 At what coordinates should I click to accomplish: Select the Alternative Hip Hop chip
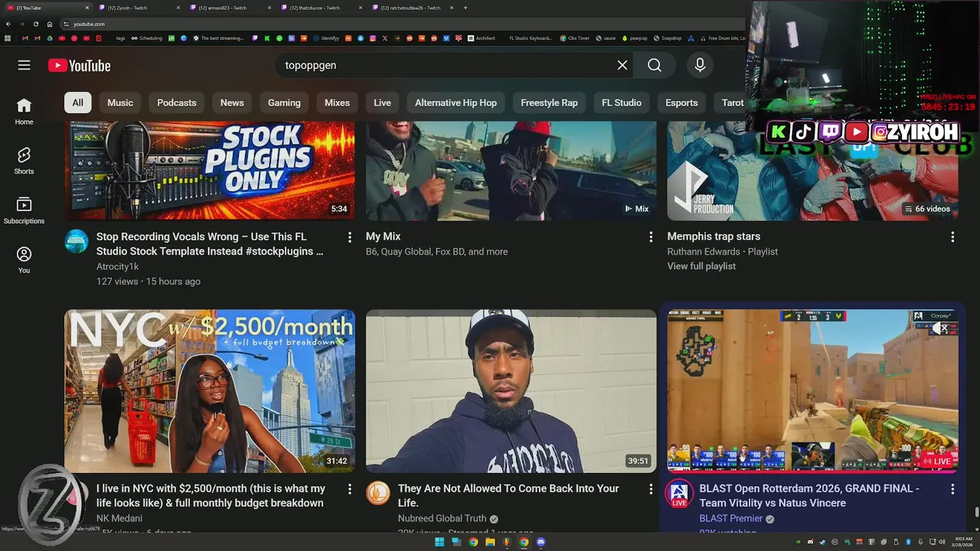point(456,103)
